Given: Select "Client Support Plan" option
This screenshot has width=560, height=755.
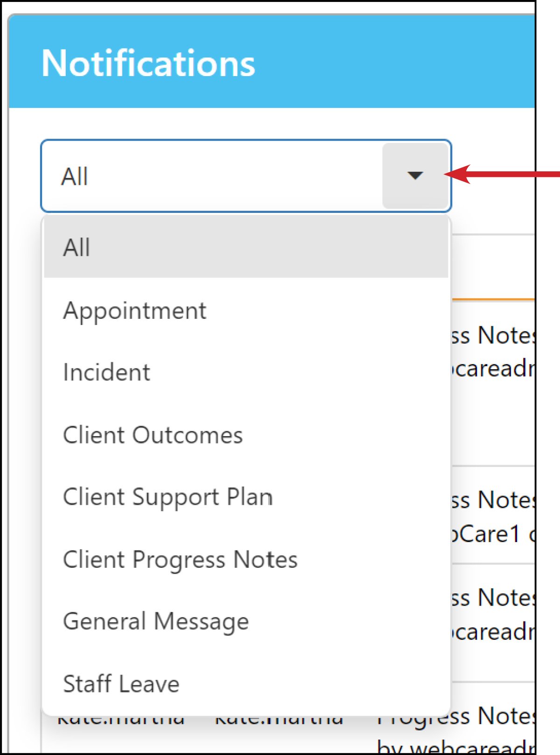Looking at the screenshot, I should (x=168, y=497).
